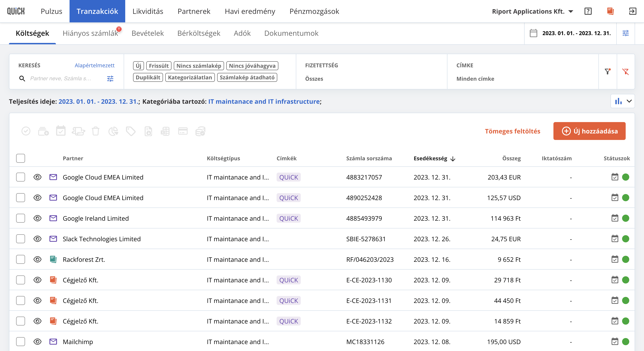Select checkbox for Slack Technologies Limited

21,239
